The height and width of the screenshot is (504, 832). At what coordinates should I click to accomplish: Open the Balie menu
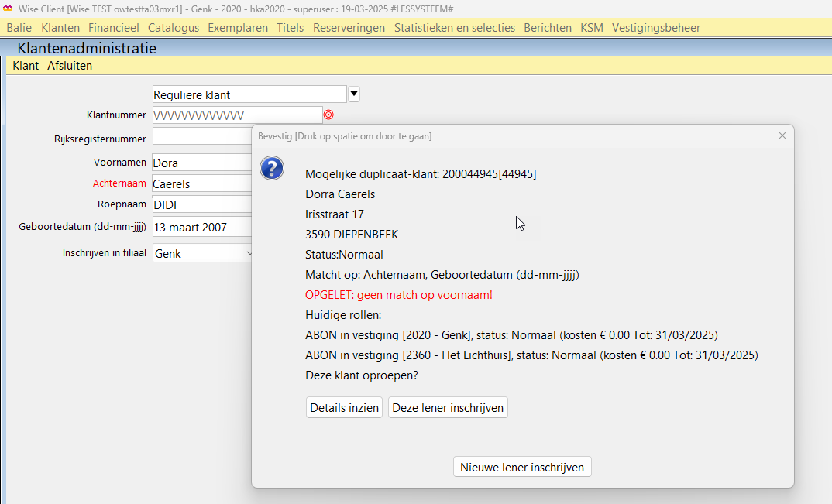(x=19, y=28)
